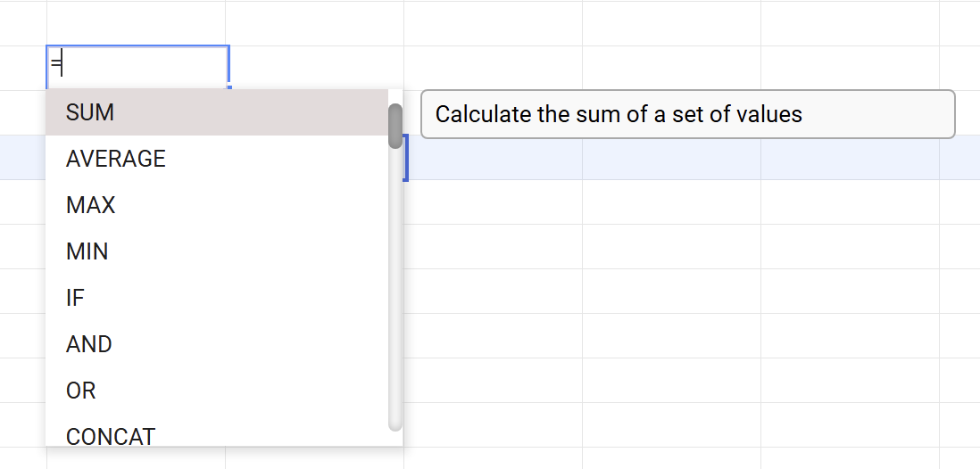The height and width of the screenshot is (469, 980).
Task: Click the suggestion list scrollbar thumb
Action: click(394, 126)
